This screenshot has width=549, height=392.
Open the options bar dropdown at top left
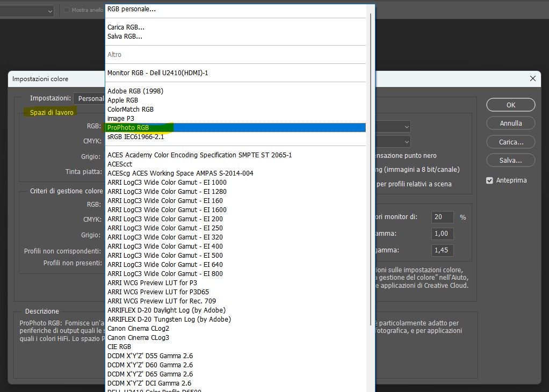(27, 11)
